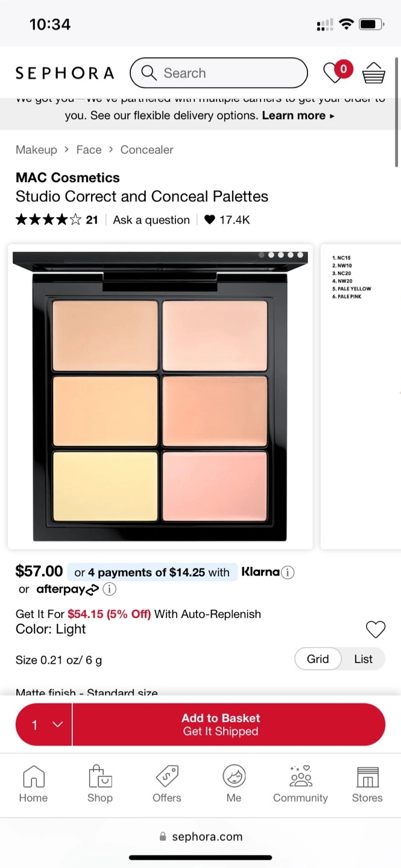Tap the Klarna info icon
The width and height of the screenshot is (401, 868).
coord(288,573)
